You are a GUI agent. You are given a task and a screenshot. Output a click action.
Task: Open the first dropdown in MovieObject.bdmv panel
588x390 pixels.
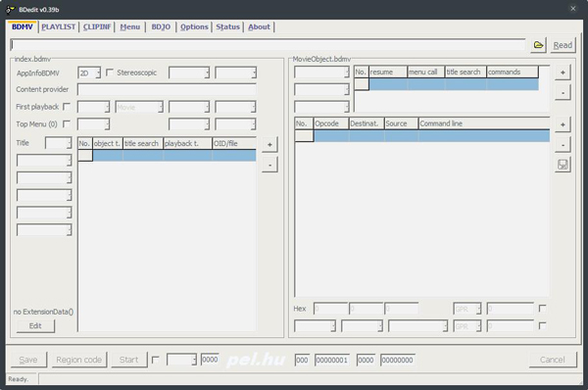tap(321, 73)
